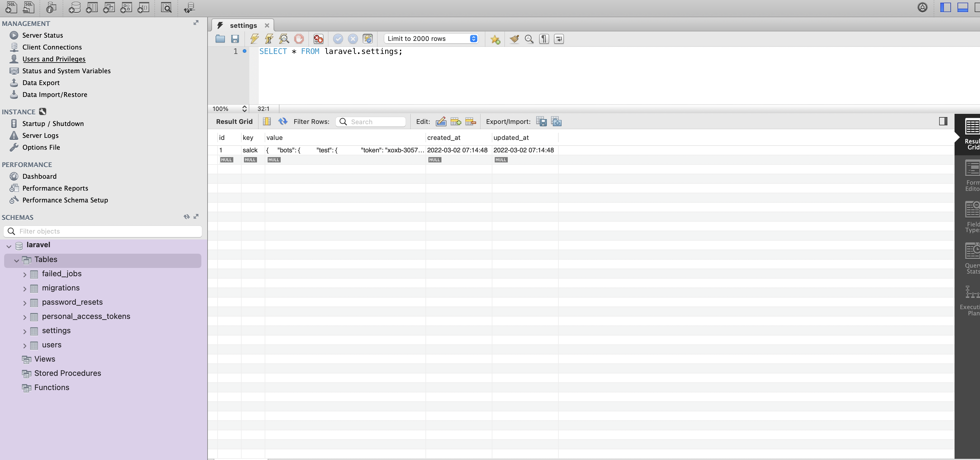Expand the settings table node

[25, 331]
